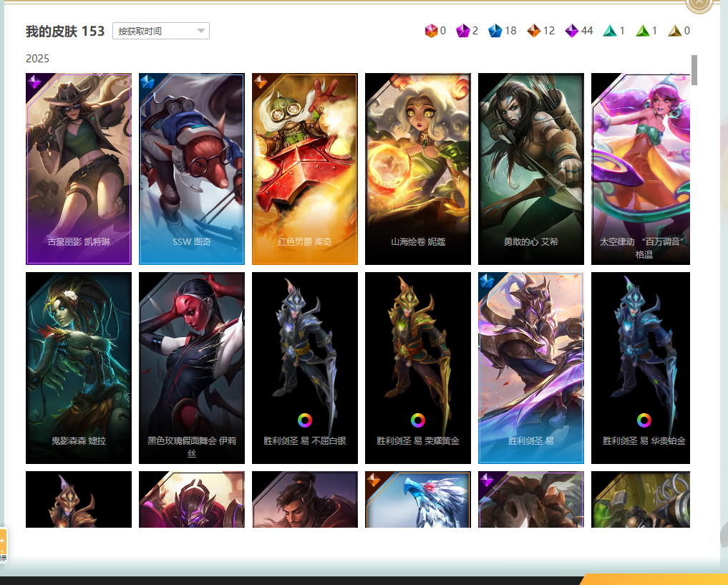Click the gold triangle gem icon in header
The image size is (728, 585).
674,31
